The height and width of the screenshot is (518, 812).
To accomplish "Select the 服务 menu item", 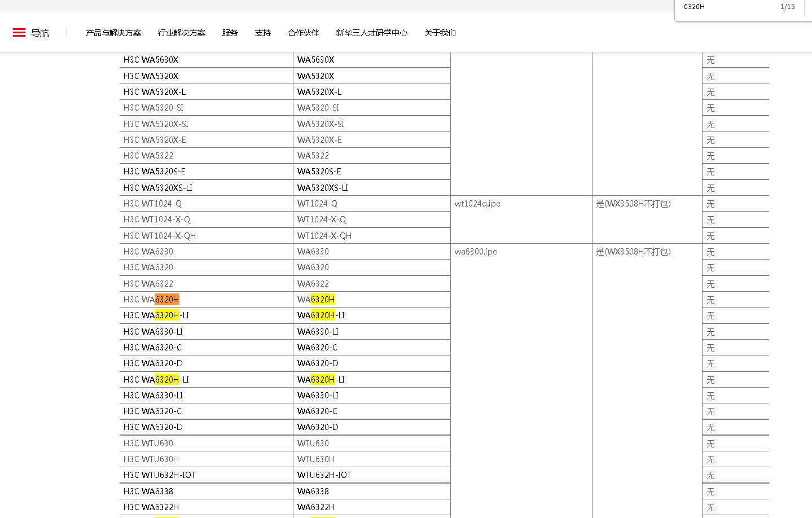I will 230,33.
